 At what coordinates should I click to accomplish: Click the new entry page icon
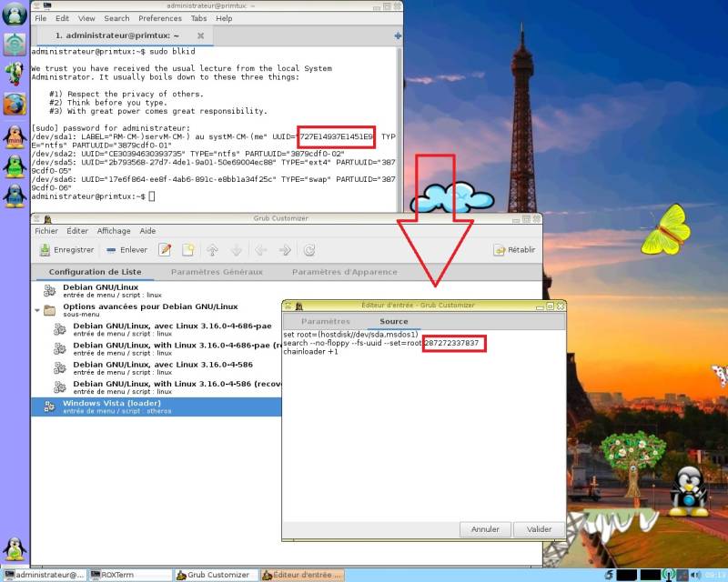pyautogui.click(x=188, y=250)
